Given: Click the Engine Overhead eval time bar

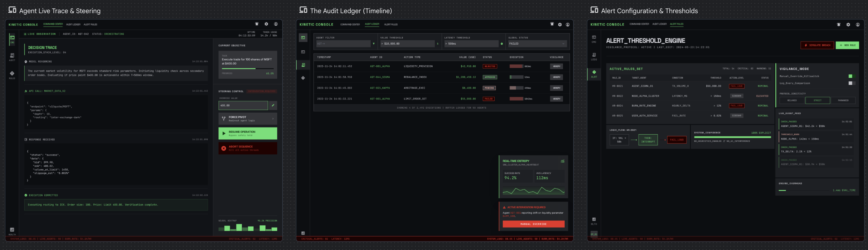Looking at the screenshot, I should pyautogui.click(x=804, y=190).
